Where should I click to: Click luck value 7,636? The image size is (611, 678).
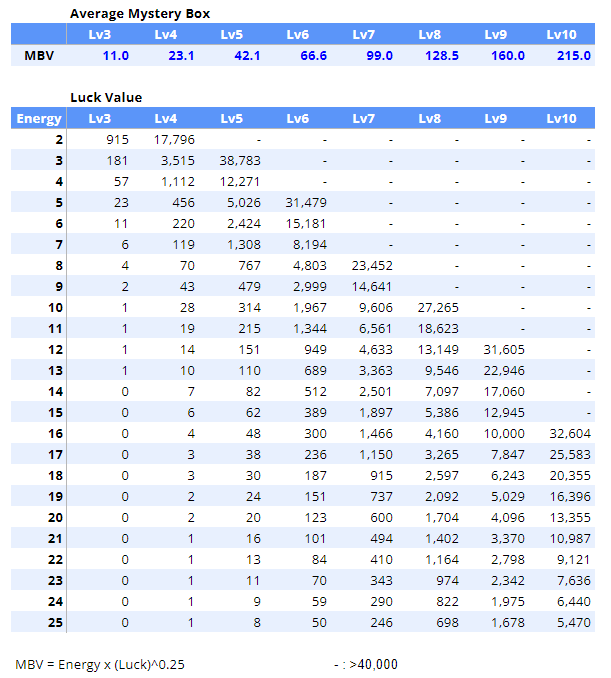point(574,581)
